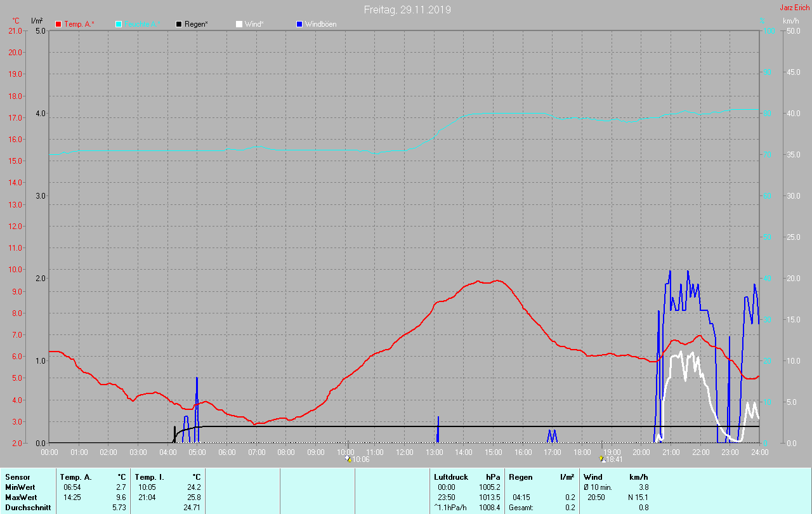Viewport: 812px width, 514px height.
Task: Click the cyan Feuchte A. legend square
Action: pyautogui.click(x=119, y=24)
